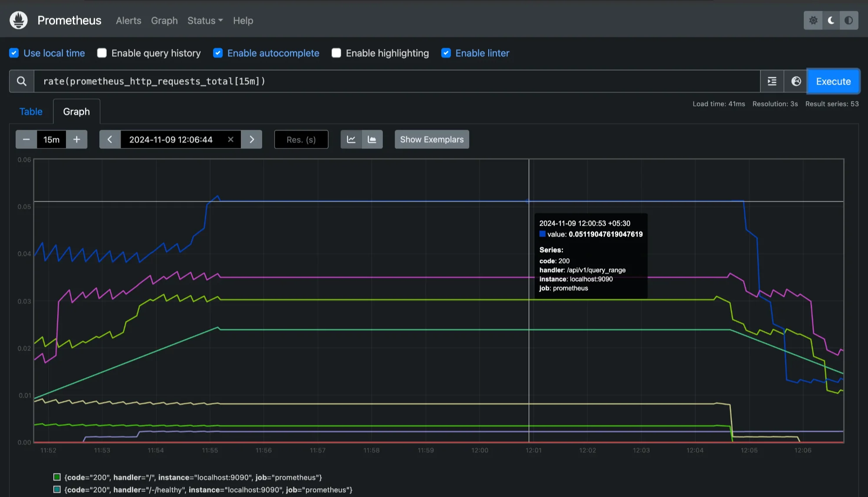Enable query history checkbox
The image size is (868, 497).
102,53
